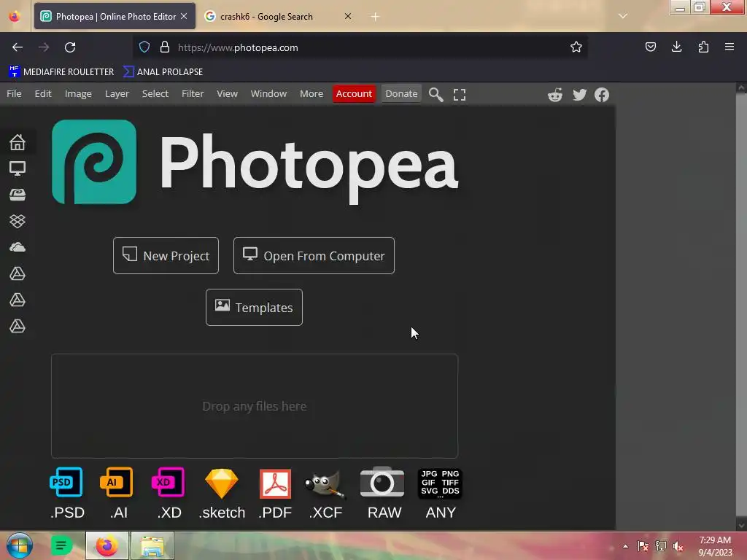This screenshot has width=747, height=560.
Task: View site tracking protection shield
Action: click(x=144, y=47)
